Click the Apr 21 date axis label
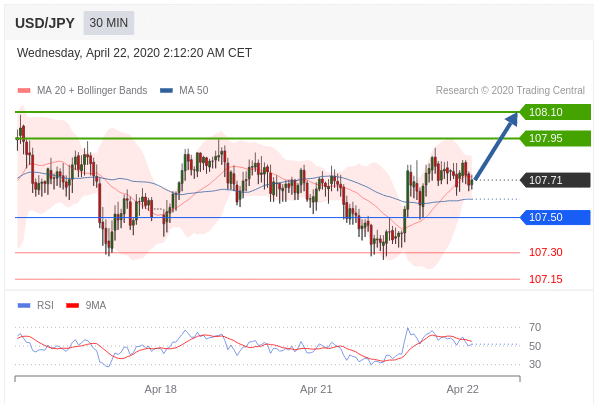The image size is (599, 413). [316, 389]
